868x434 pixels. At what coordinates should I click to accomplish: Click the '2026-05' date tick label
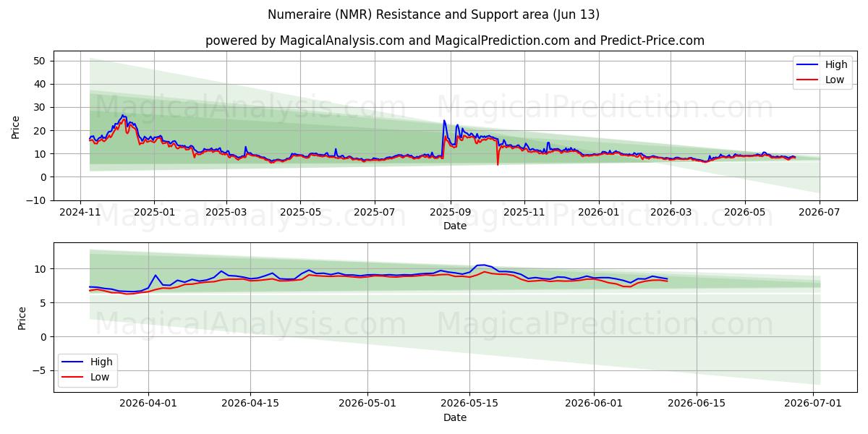745,213
